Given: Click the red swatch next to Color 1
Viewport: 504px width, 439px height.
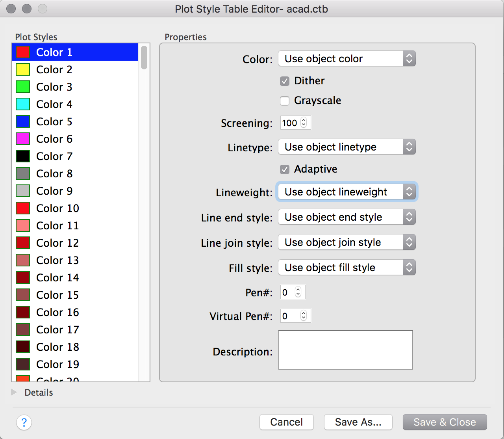Looking at the screenshot, I should tap(22, 52).
